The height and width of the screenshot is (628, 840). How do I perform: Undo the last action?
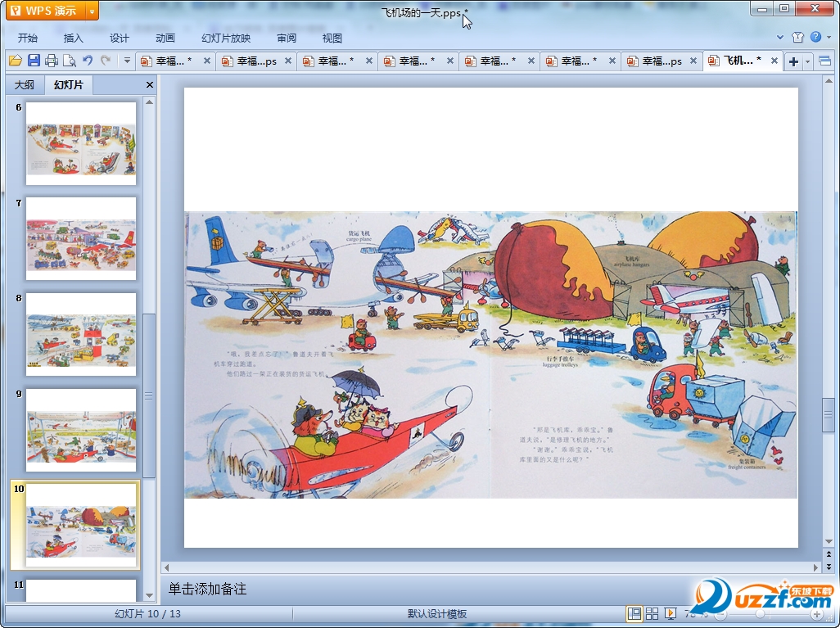pos(88,61)
